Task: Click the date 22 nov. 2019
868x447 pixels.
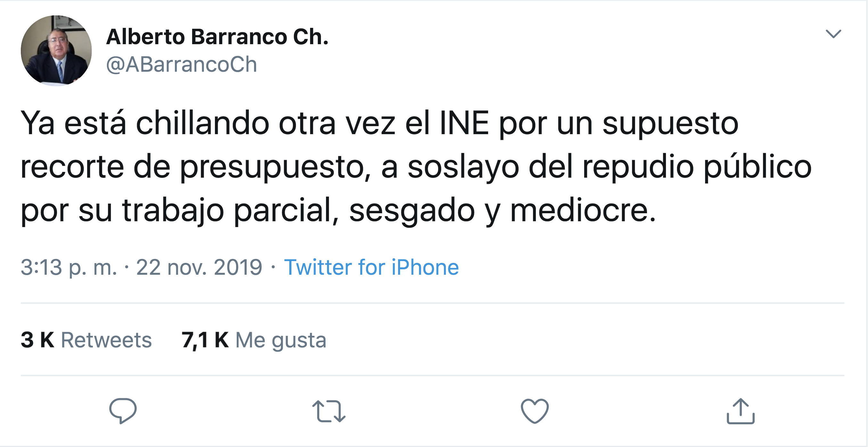Action: click(199, 267)
